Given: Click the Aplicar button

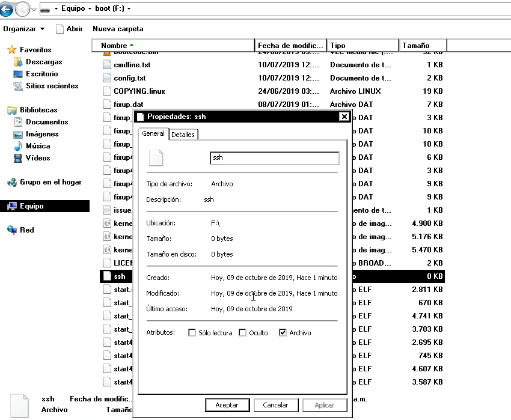Looking at the screenshot, I should click(x=324, y=405).
